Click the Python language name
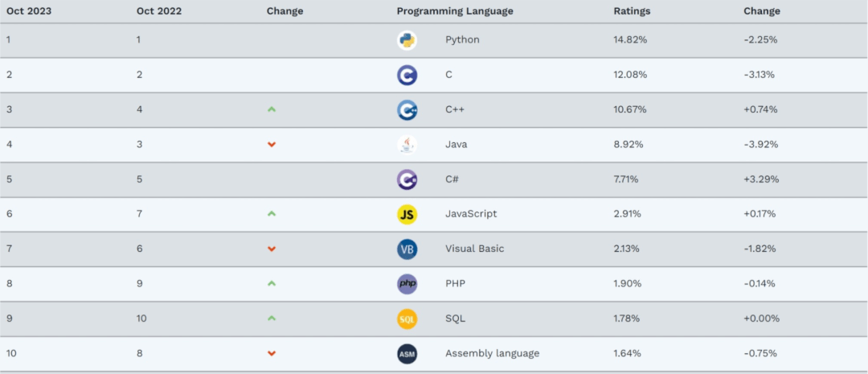 (x=462, y=40)
